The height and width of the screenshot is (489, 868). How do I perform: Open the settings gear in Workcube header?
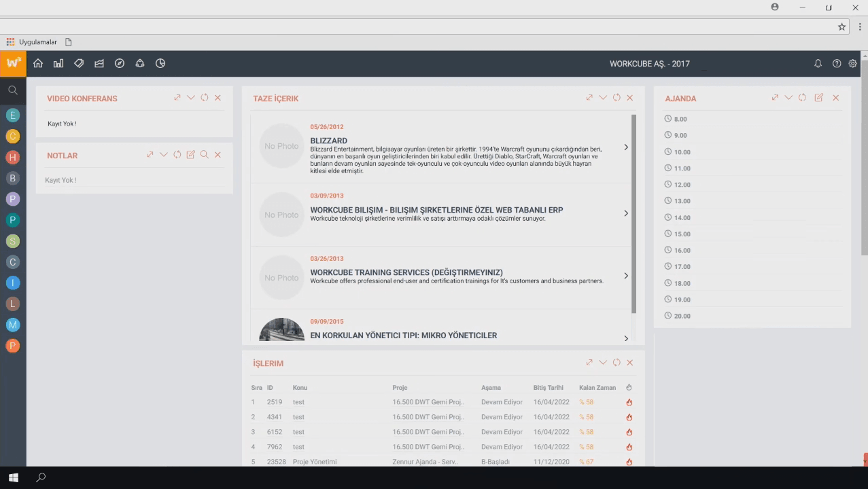click(853, 63)
